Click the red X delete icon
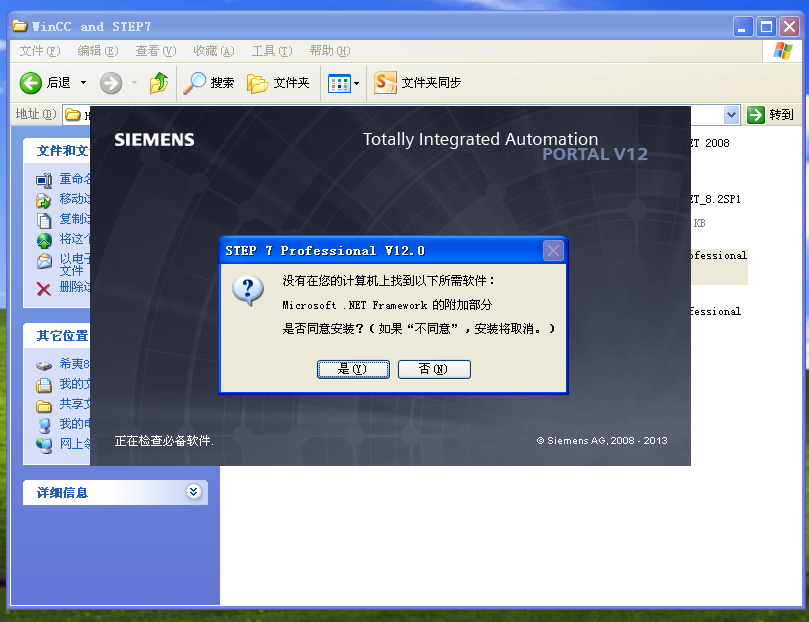The height and width of the screenshot is (622, 809). tap(44, 289)
